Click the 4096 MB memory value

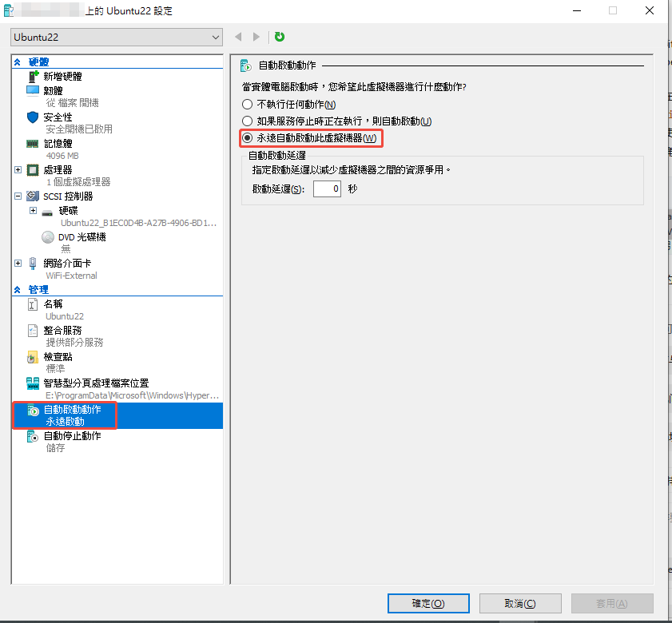click(62, 156)
